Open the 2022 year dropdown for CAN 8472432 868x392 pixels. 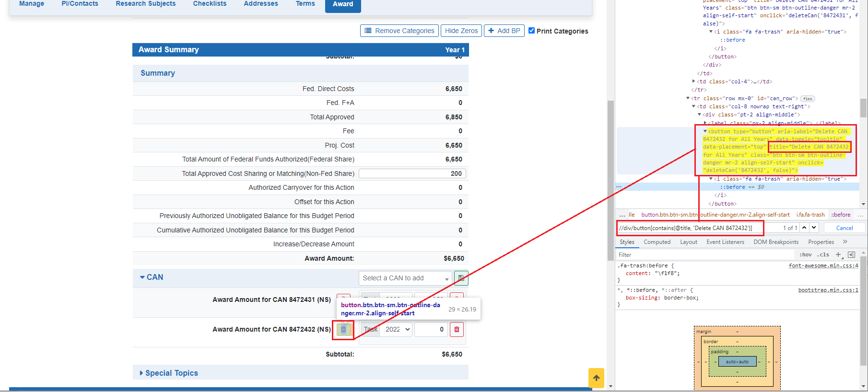(x=396, y=330)
